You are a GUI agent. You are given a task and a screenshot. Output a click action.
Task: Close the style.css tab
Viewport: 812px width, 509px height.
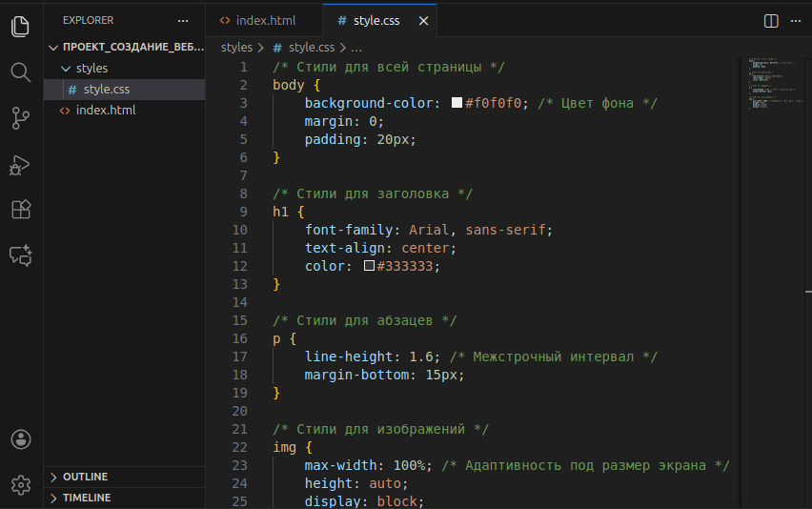(423, 20)
